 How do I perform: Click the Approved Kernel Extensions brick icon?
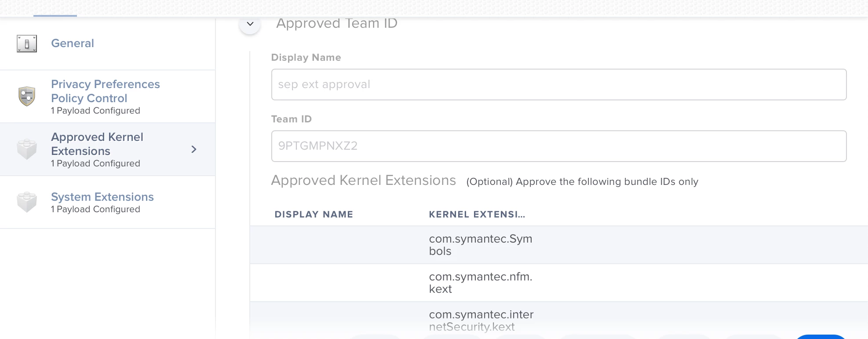tap(27, 149)
